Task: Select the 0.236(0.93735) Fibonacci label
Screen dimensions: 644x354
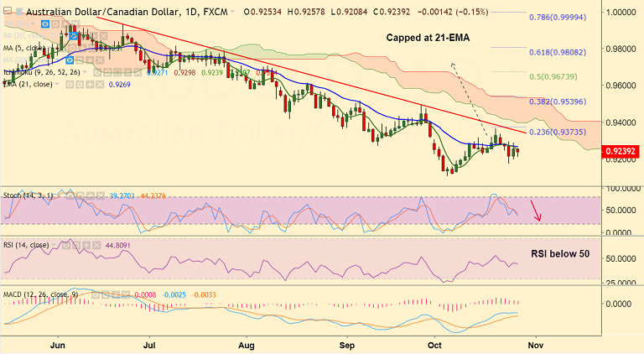Action: point(558,132)
